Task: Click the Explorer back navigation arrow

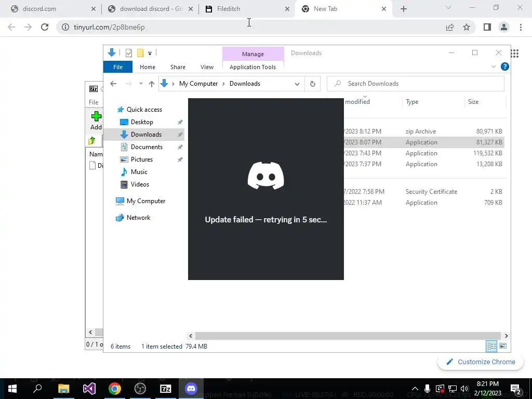Action: click(113, 84)
